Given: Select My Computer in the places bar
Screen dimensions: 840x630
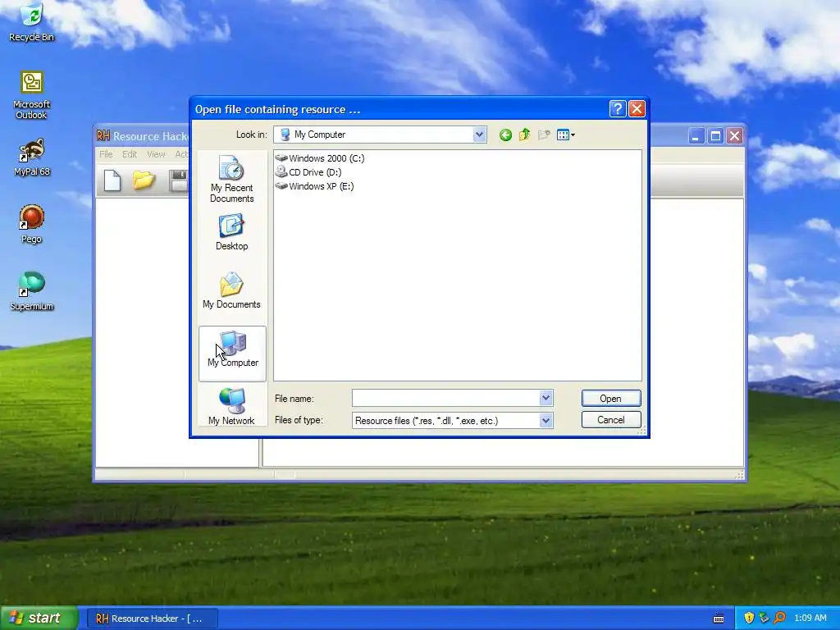Looking at the screenshot, I should [x=232, y=354].
